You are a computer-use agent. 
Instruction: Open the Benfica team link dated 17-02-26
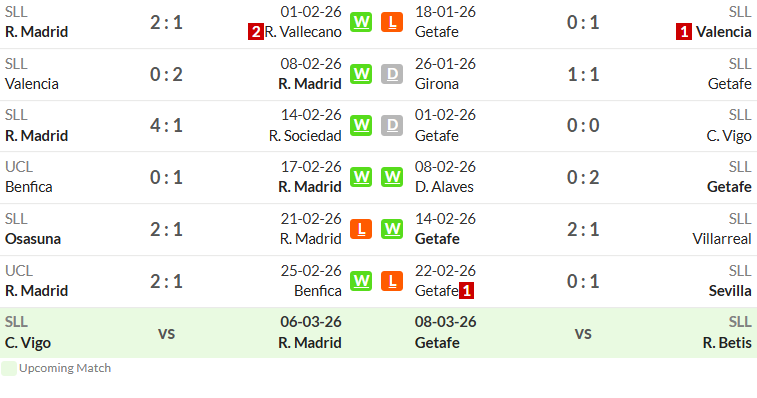point(28,187)
